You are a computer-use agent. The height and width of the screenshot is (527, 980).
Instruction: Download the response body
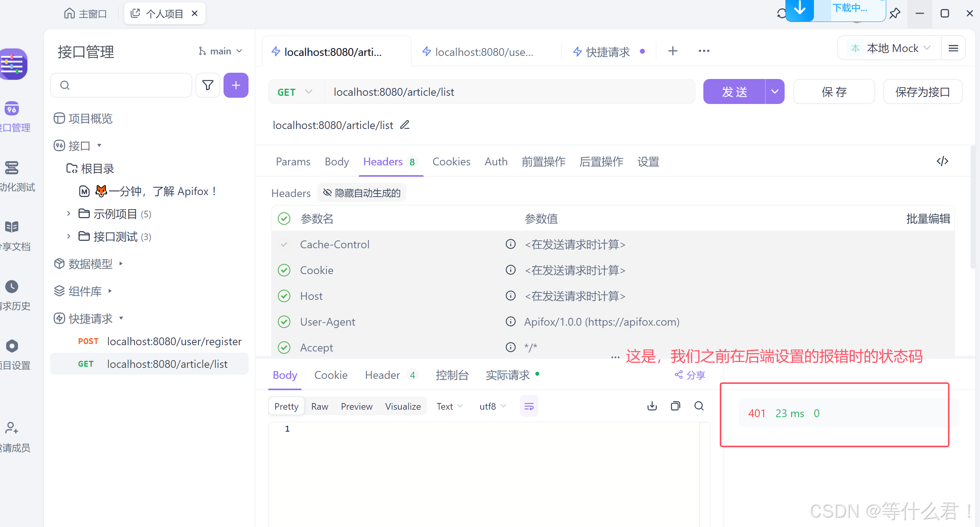click(x=651, y=406)
